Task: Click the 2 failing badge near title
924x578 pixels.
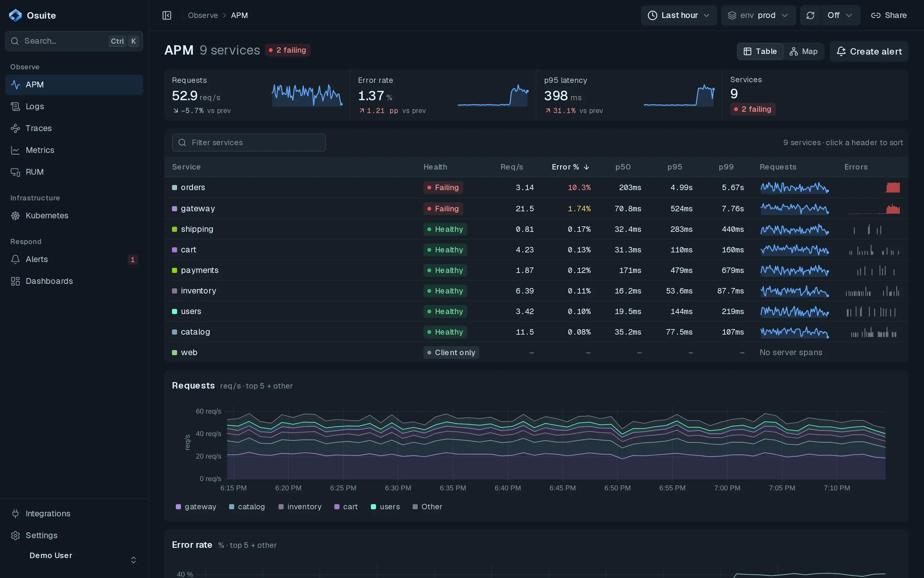Action: [x=287, y=50]
